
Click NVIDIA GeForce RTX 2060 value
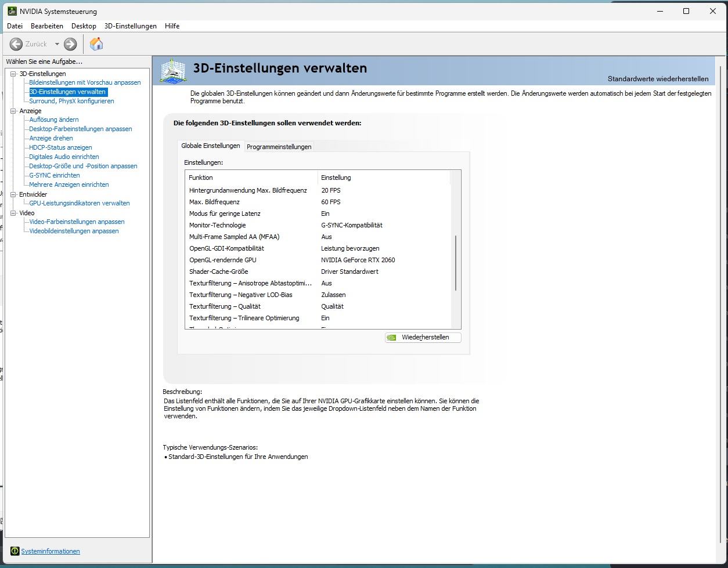(x=358, y=260)
